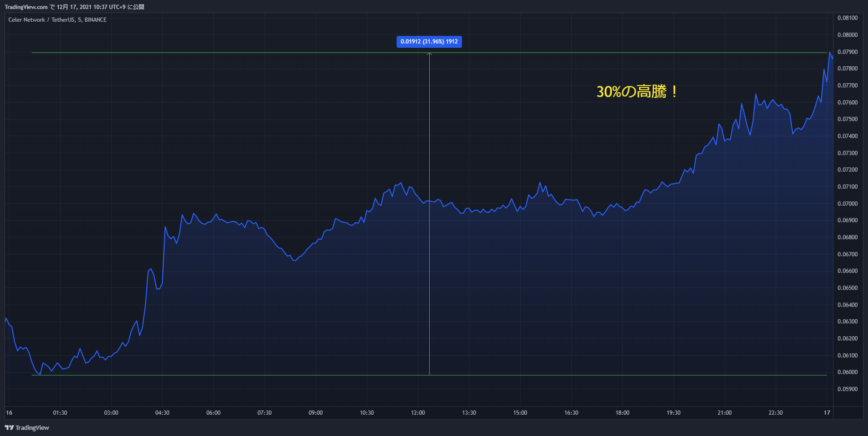The image size is (868, 436).
Task: Click the date label 16 on time axis
Action: tap(9, 413)
